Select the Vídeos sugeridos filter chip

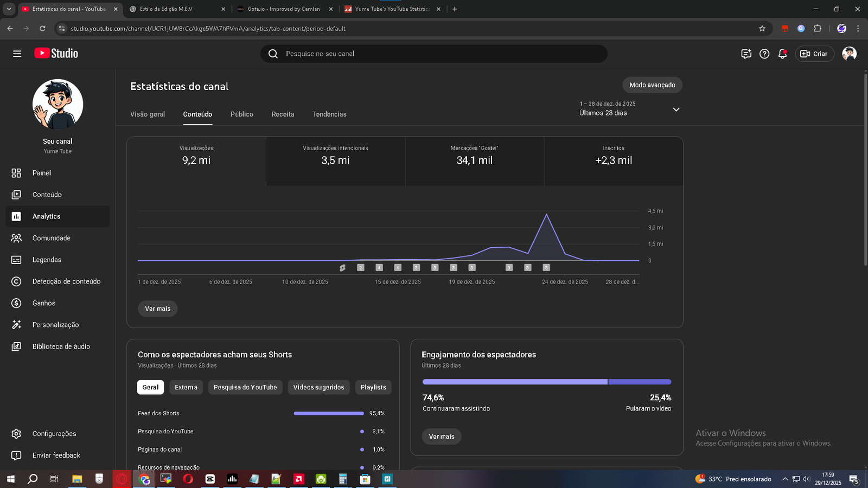click(x=318, y=387)
